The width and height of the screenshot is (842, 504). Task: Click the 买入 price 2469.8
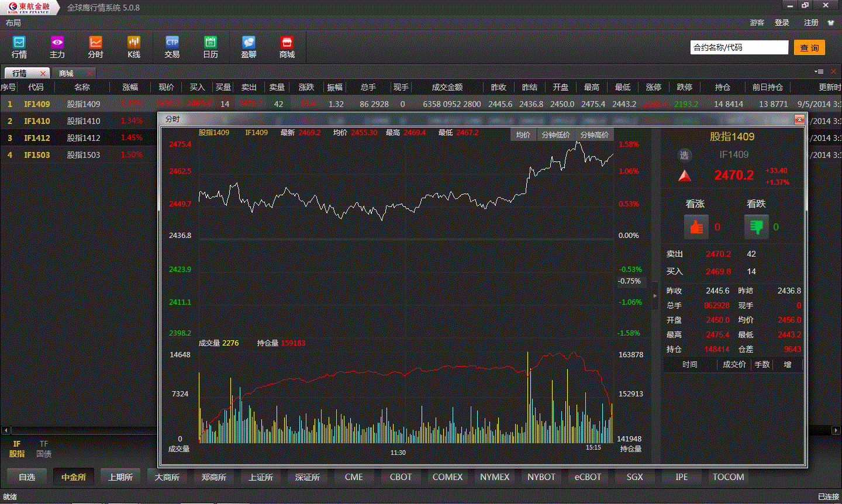tap(718, 272)
